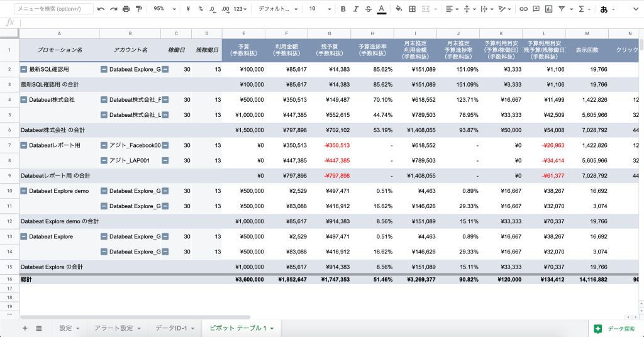The height and width of the screenshot is (337, 644).
Task: Toggle strikethrough formatting
Action: [x=369, y=9]
